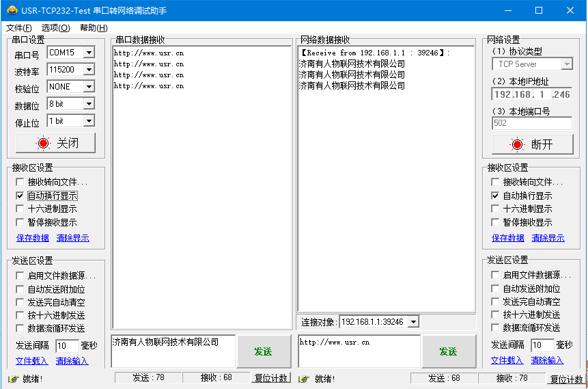Enable network 十六进制显示 checkbox
The image size is (588, 389).
click(x=495, y=209)
